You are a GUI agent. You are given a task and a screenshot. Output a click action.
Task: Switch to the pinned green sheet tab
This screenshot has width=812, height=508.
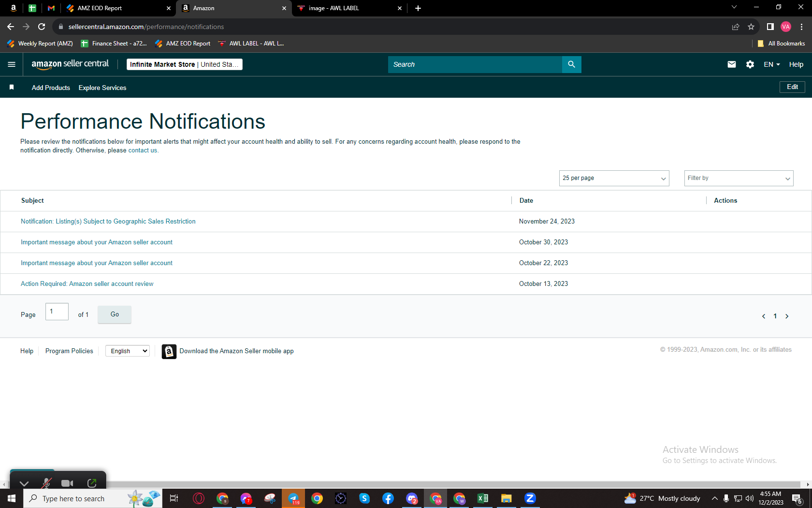tap(32, 8)
